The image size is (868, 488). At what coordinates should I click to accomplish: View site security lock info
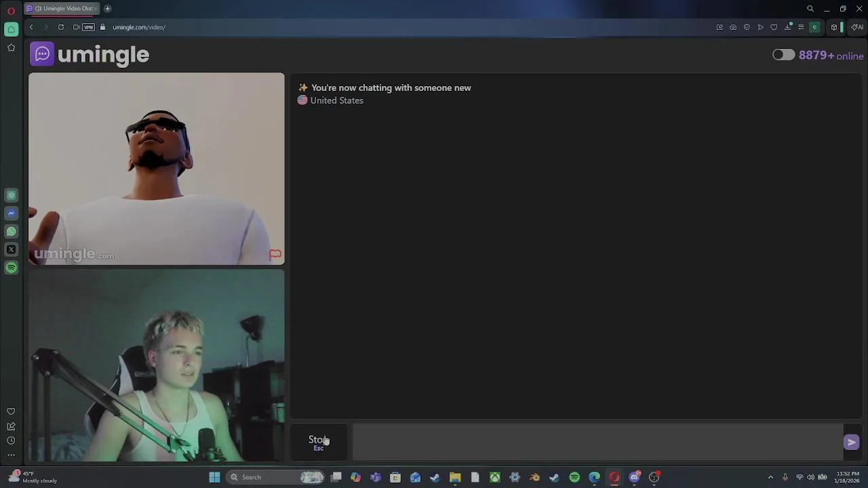(x=102, y=27)
